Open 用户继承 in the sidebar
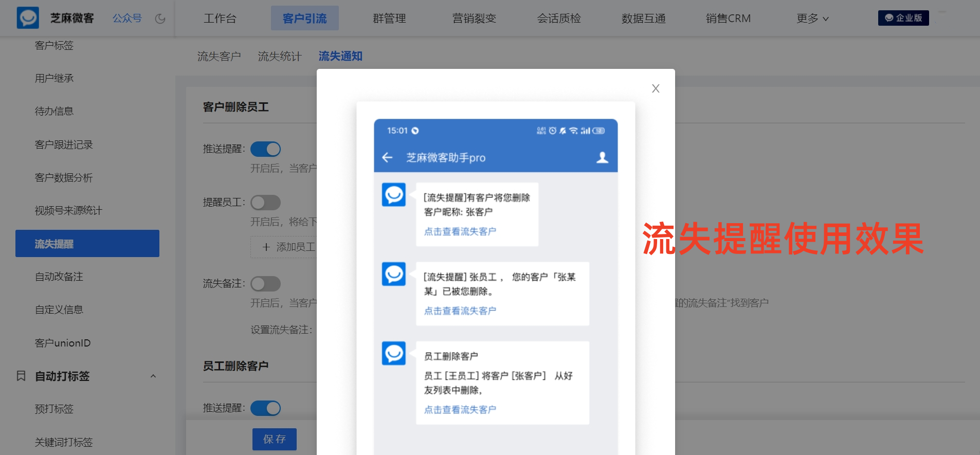The height and width of the screenshot is (455, 980). (x=54, y=78)
